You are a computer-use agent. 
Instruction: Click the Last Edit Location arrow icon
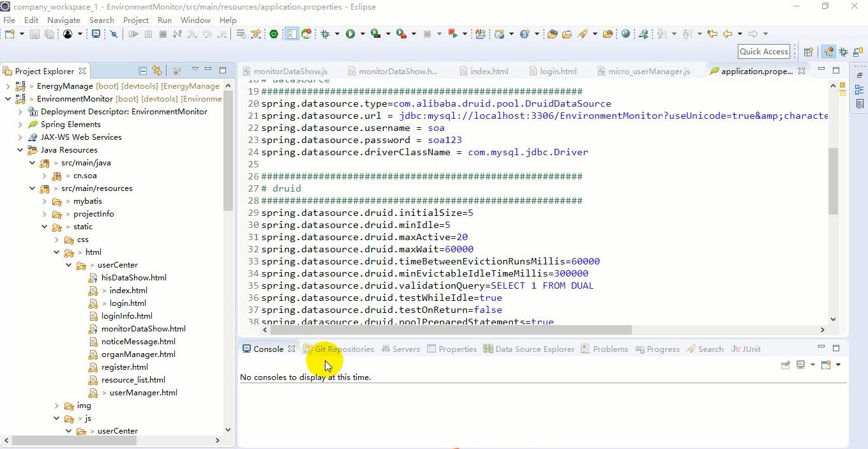712,34
